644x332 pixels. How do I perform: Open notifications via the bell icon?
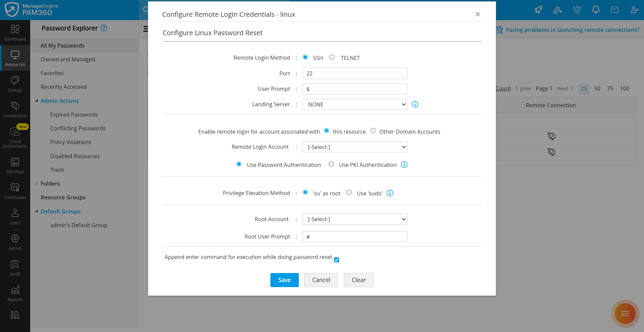(596, 10)
